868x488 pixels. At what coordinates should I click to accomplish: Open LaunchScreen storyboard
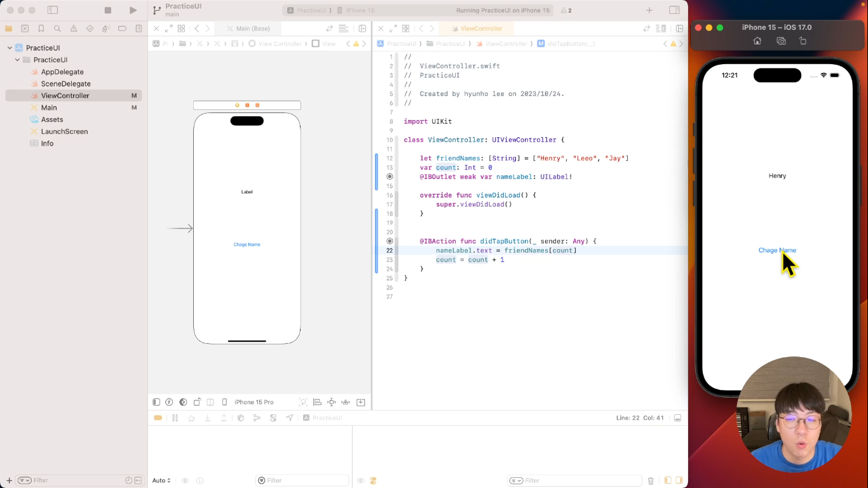coord(64,132)
